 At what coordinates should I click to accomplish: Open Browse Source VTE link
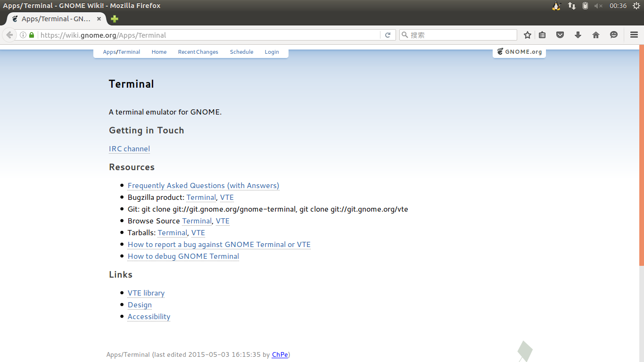[223, 221]
